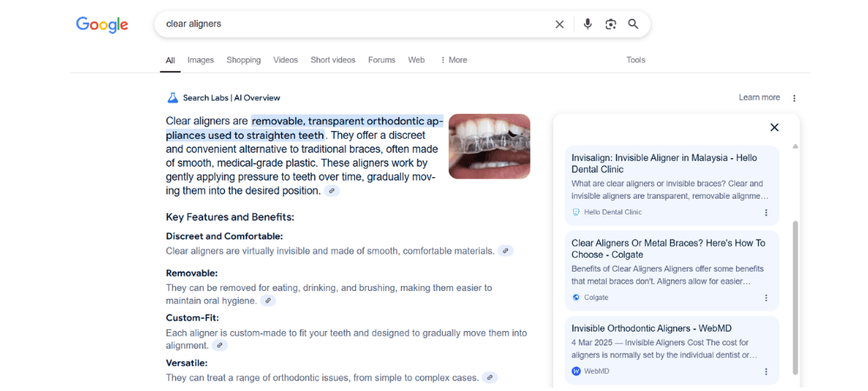The height and width of the screenshot is (391, 868).
Task: Click the highlighted removable transparent orthodontic text
Action: click(305, 128)
